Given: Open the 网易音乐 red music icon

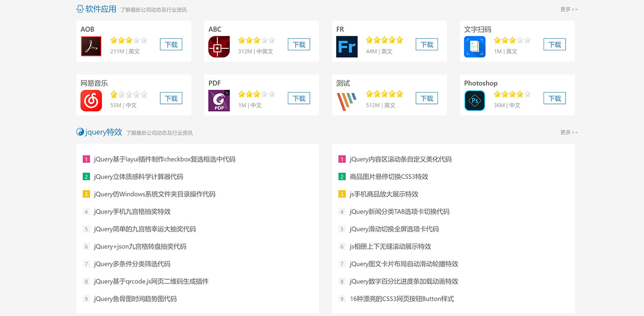Looking at the screenshot, I should click(91, 100).
